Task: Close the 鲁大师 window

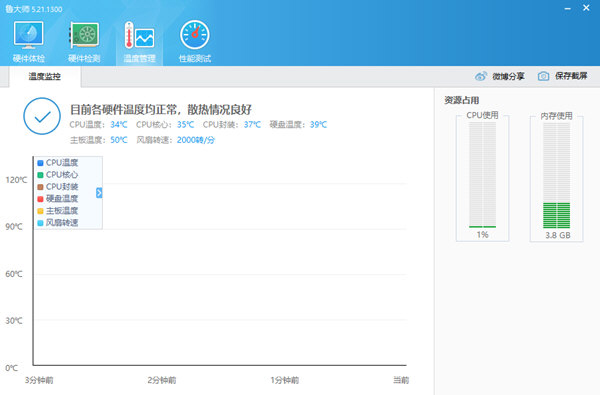Action: (586, 8)
